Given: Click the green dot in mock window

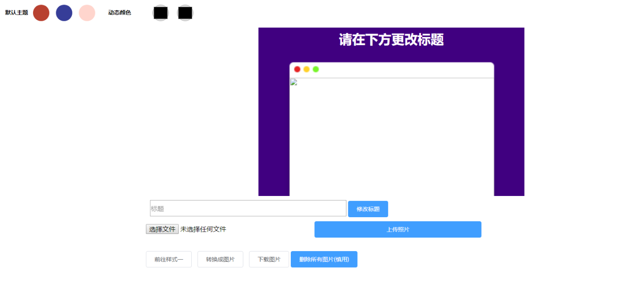Looking at the screenshot, I should [x=316, y=69].
